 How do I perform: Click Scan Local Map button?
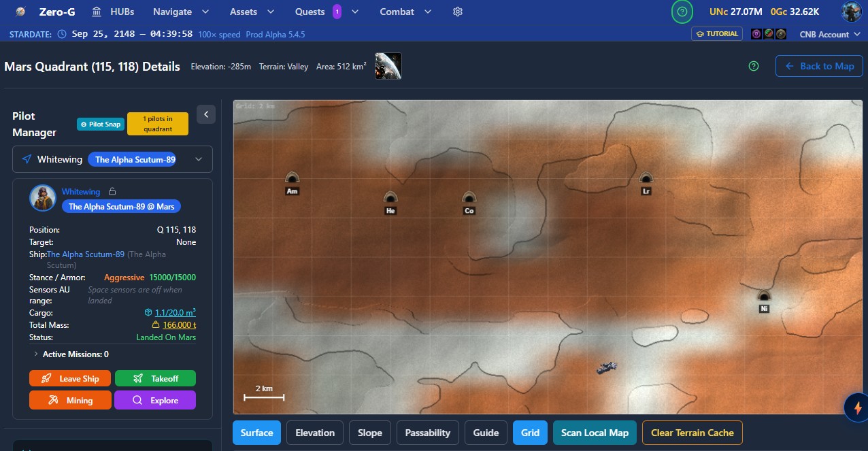(x=595, y=433)
